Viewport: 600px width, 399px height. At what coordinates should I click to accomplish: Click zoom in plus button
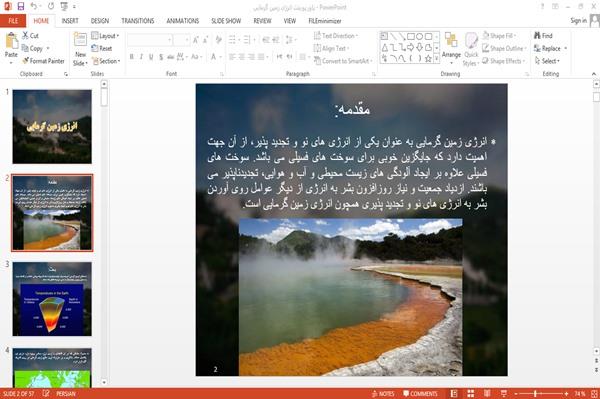point(566,394)
